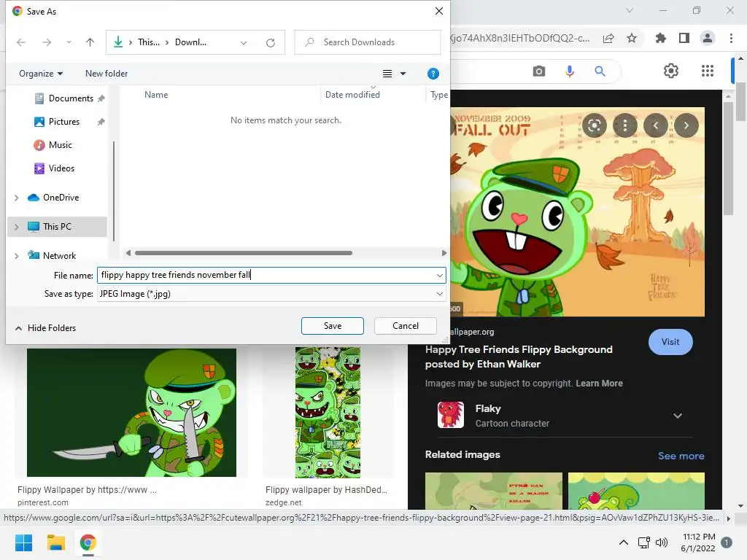Open the Save as type dropdown
Screen dimensions: 747x560
271,294
